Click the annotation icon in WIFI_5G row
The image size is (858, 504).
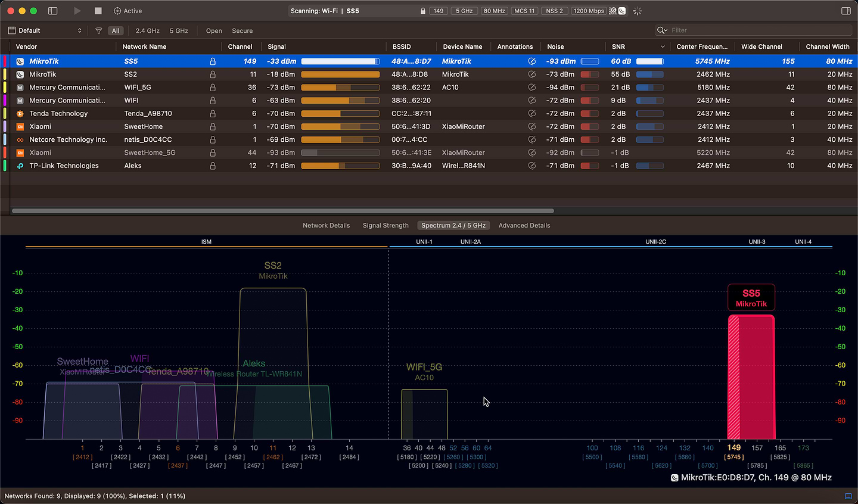[531, 87]
